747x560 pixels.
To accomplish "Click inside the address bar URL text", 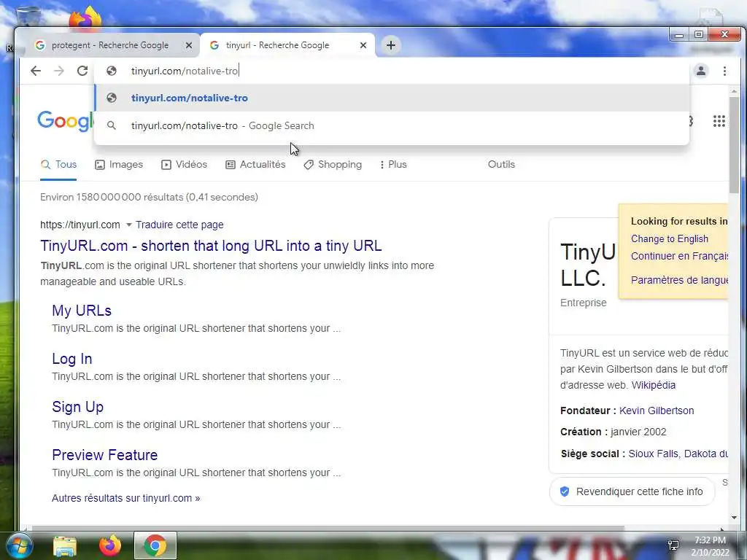I will coord(185,71).
